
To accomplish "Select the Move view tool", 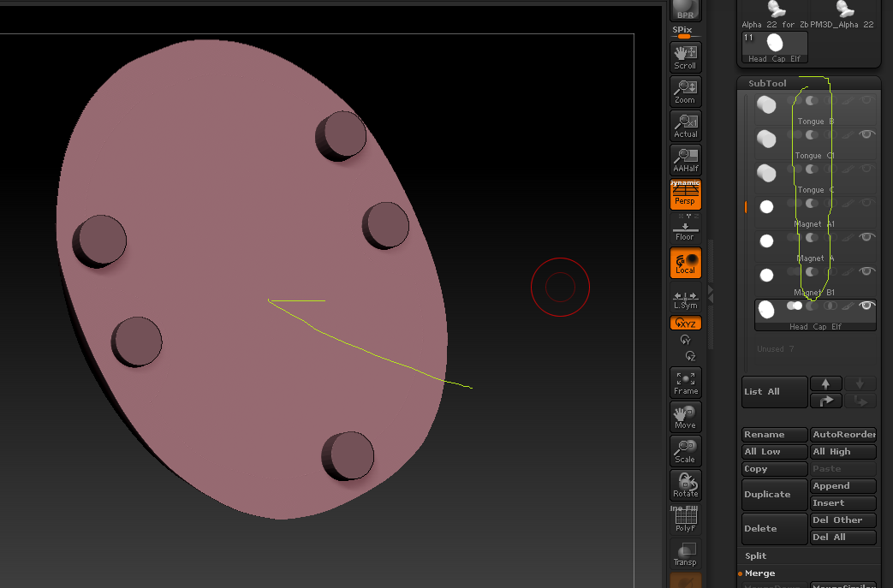I will point(685,417).
